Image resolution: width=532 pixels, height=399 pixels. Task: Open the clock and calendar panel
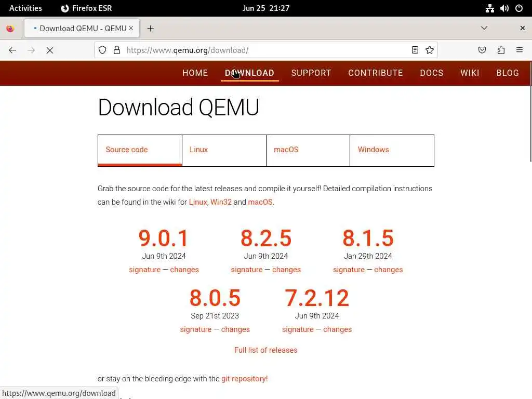tap(266, 8)
